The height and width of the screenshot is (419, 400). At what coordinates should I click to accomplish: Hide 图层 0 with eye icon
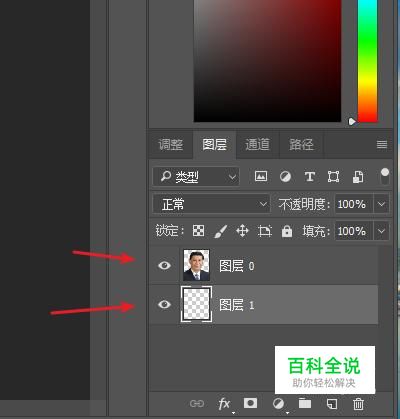tap(164, 265)
